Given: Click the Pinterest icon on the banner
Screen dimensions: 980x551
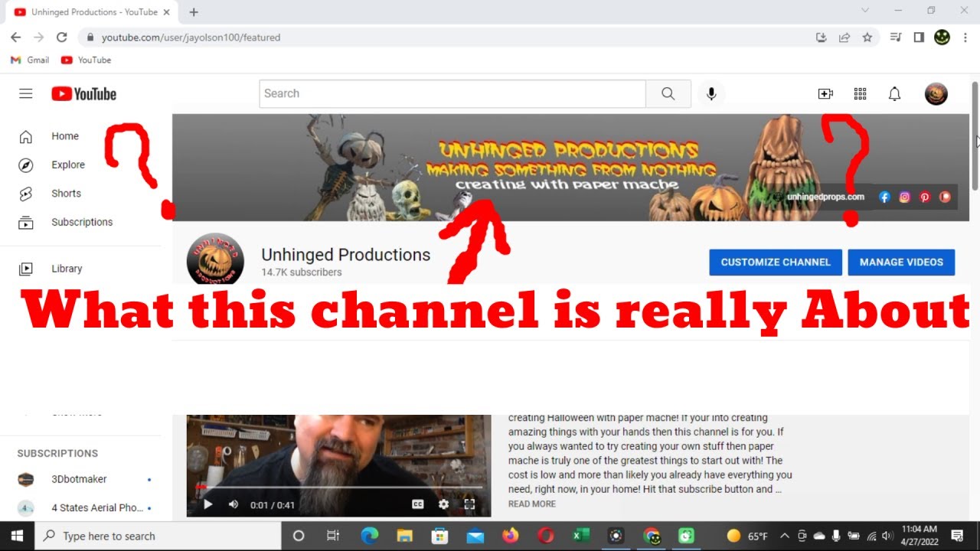Looking at the screenshot, I should pos(925,197).
